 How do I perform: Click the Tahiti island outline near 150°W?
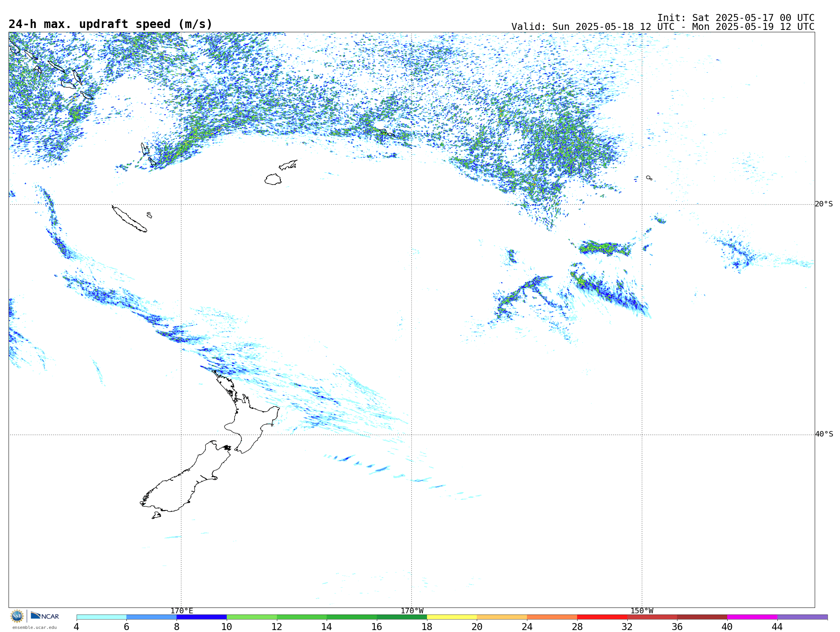coord(649,178)
